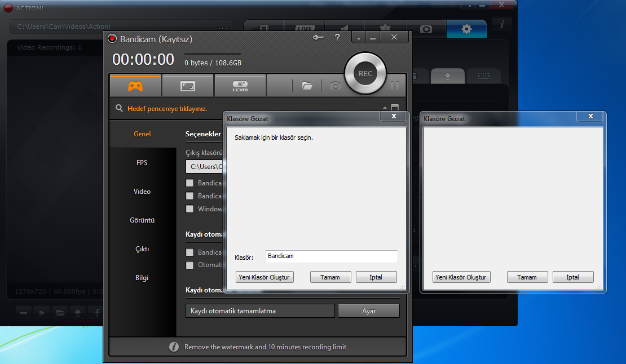The width and height of the screenshot is (626, 364).
Task: Open recordings folder icon in Action! bottom bar
Action: pyautogui.click(x=60, y=313)
